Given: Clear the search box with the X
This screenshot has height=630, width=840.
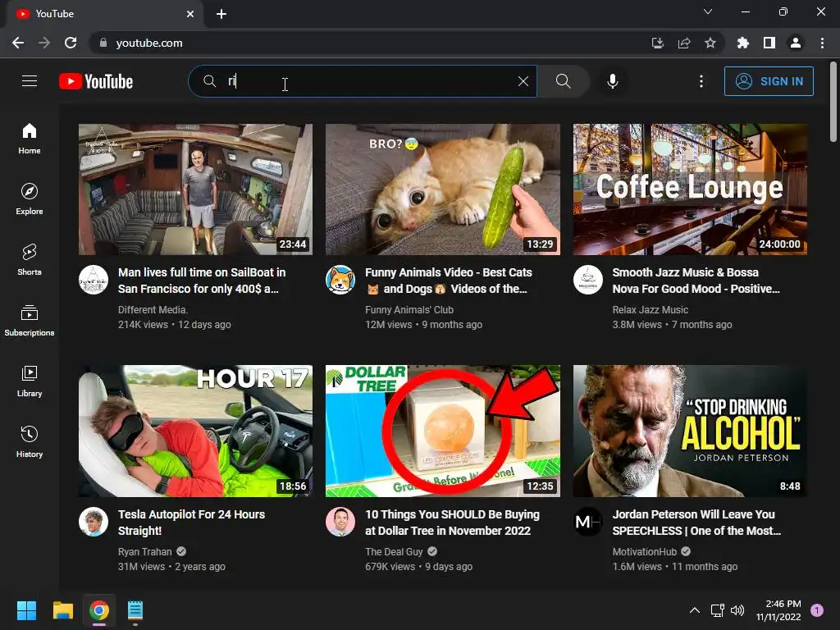Looking at the screenshot, I should point(523,81).
